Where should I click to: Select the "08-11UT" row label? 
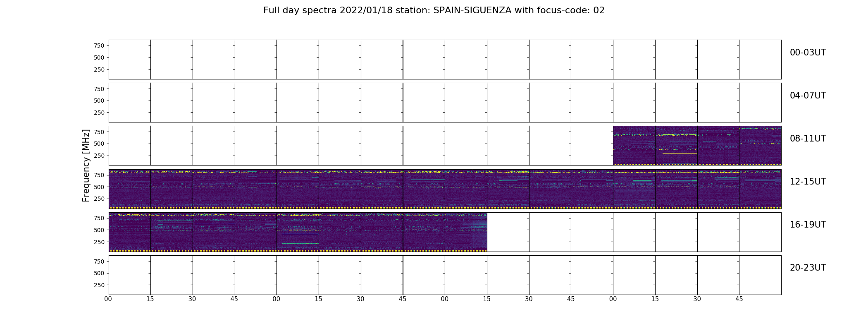808,139
